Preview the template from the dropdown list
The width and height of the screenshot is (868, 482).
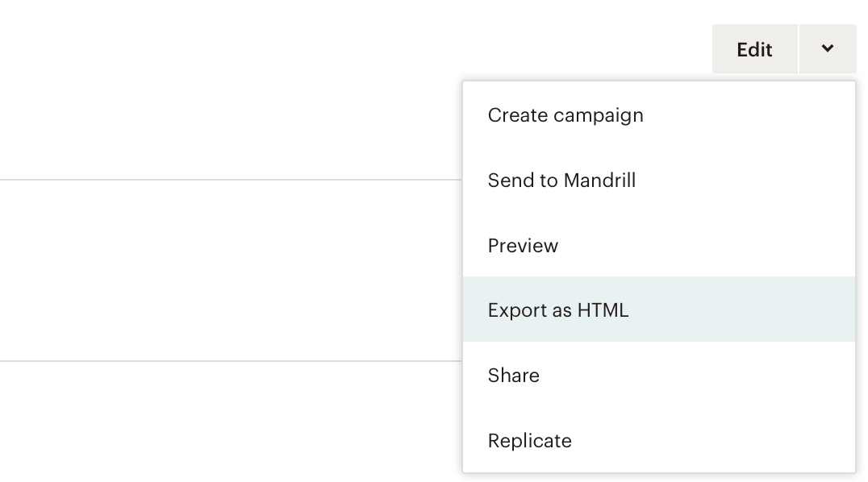[523, 246]
